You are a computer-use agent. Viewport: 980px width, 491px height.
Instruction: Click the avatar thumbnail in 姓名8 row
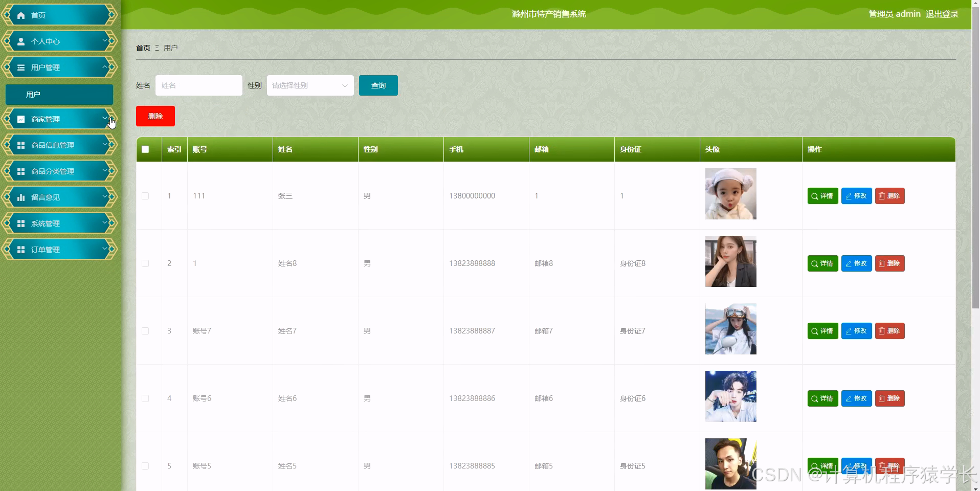point(731,261)
